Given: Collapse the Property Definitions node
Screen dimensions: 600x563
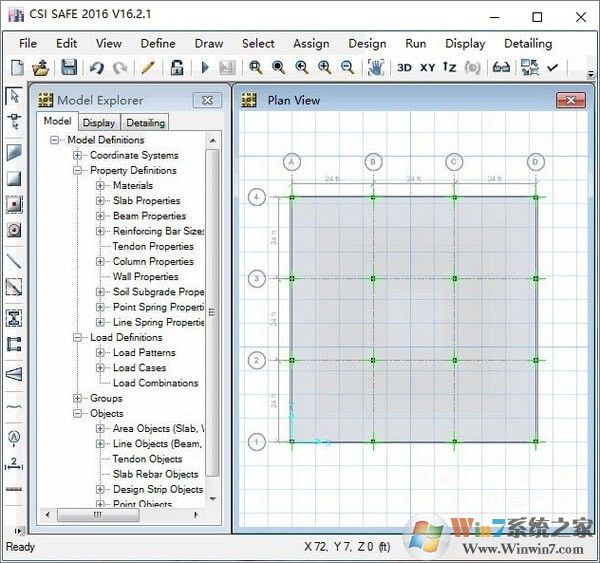Looking at the screenshot, I should pos(77,171).
